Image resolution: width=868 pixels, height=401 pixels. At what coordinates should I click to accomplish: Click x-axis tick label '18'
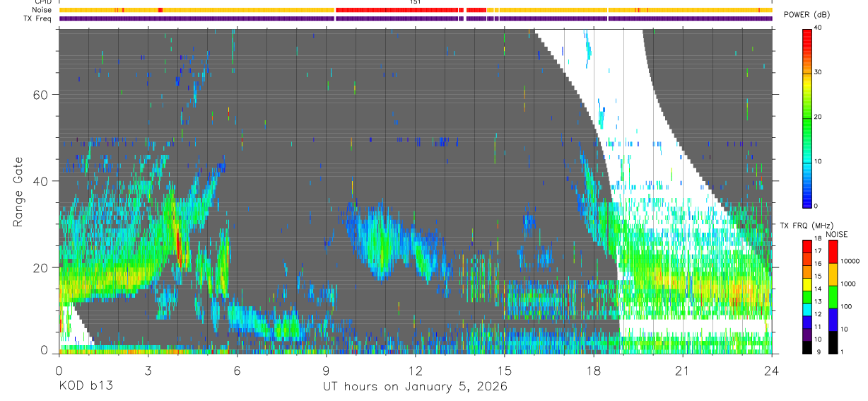coord(594,371)
